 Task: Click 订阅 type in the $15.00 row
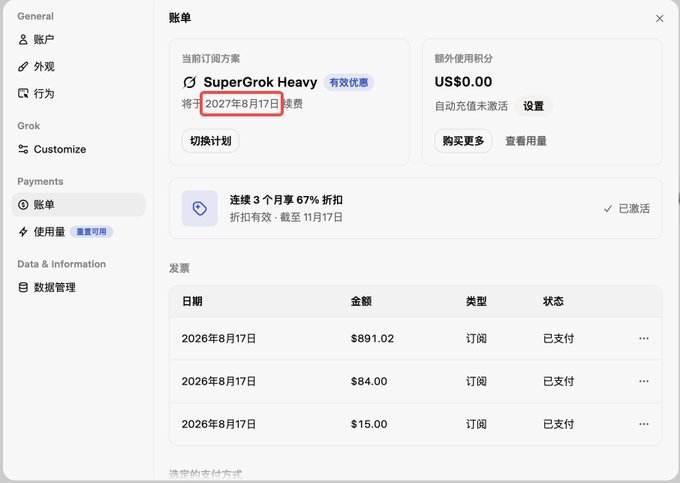[476, 424]
